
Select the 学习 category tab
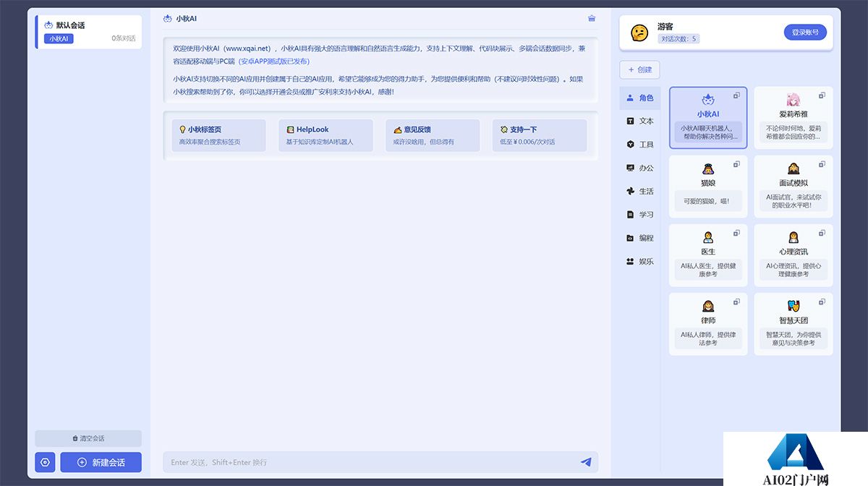click(x=640, y=214)
